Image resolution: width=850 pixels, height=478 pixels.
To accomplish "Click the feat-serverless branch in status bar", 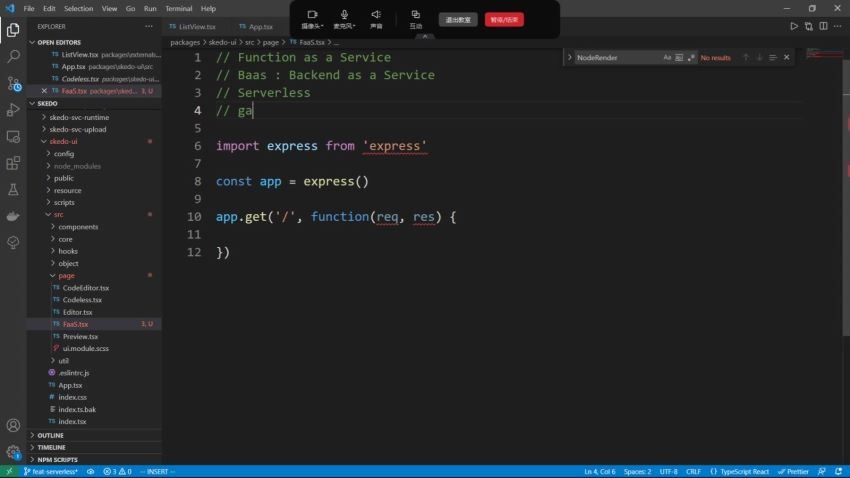I will point(50,471).
